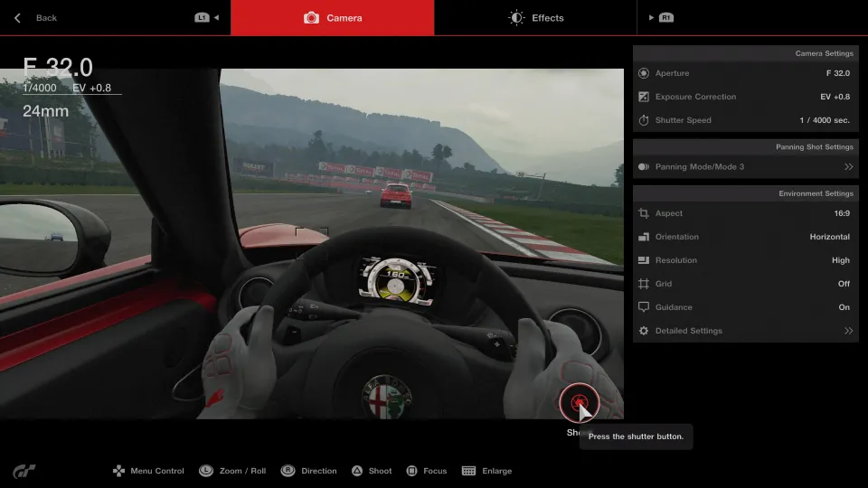Click the Focus label in footer

[x=435, y=471]
